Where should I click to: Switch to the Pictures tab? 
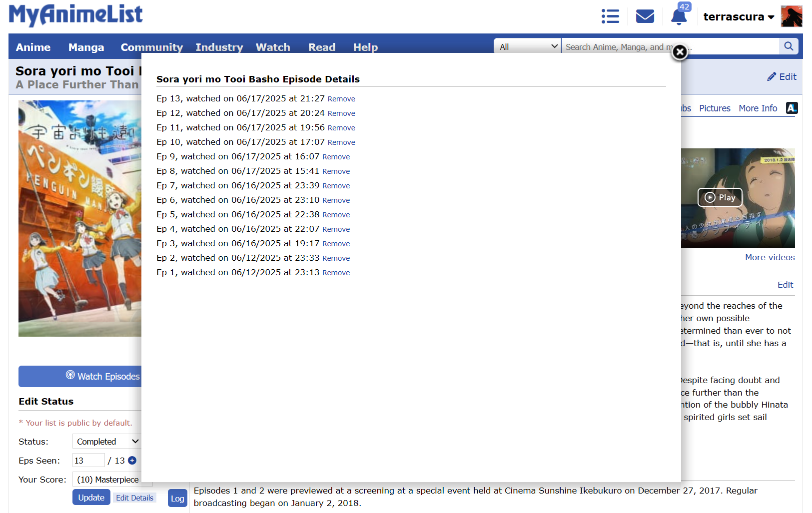(715, 108)
